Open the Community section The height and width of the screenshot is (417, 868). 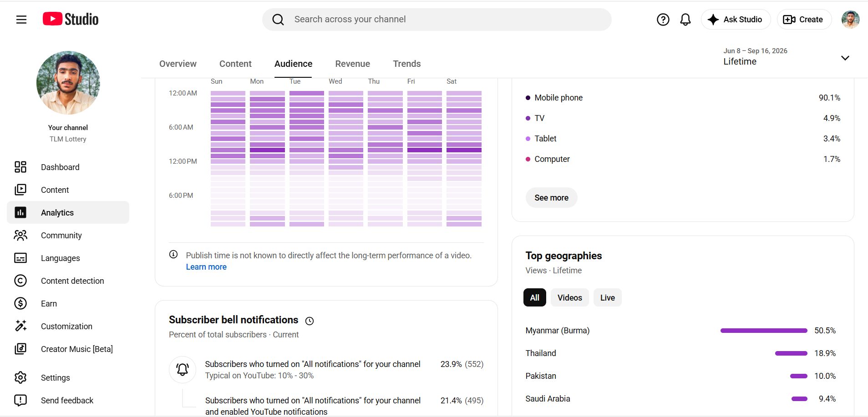(68, 235)
